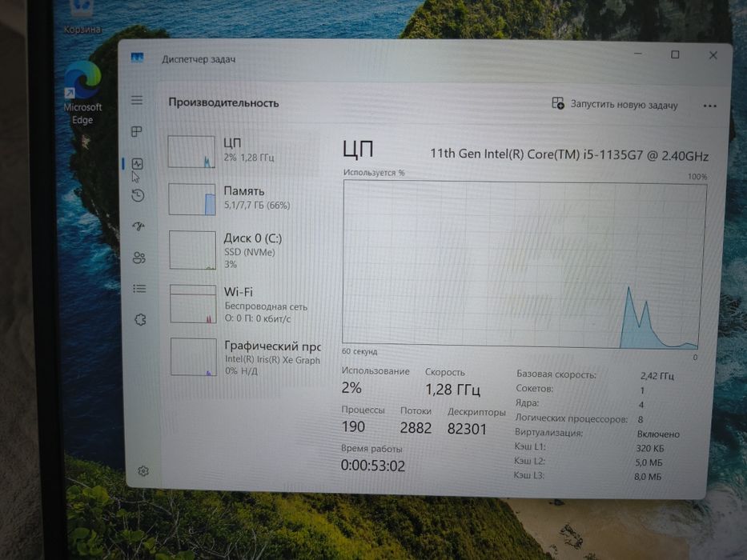Screen dimensions: 747x560
Task: Click the Wi-Fi mini graph thumbnail
Action: [193, 304]
